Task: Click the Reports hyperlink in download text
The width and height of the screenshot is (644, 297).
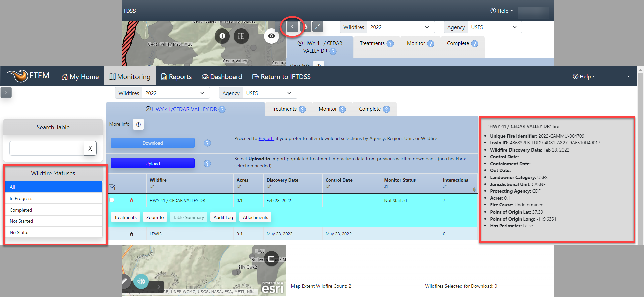Action: (266, 139)
